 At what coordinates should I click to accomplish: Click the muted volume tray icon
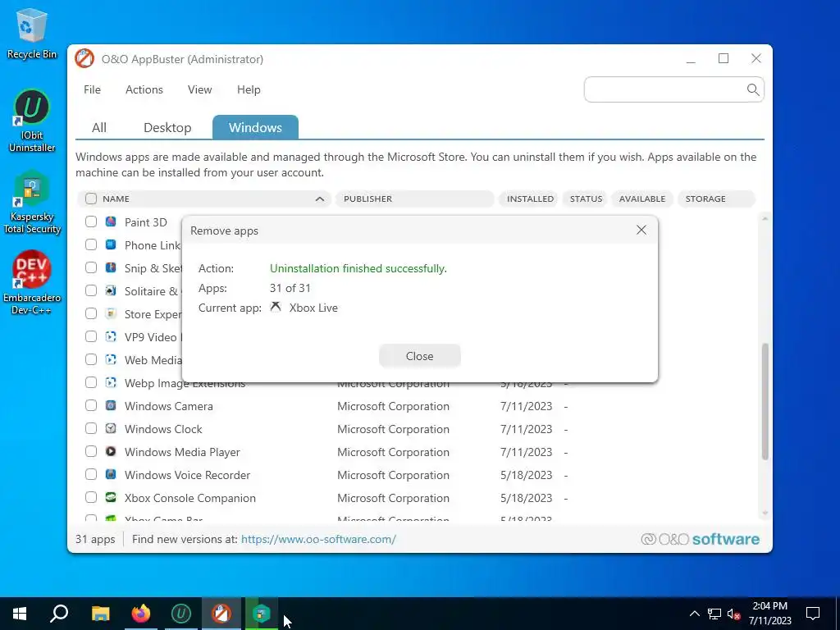click(734, 614)
